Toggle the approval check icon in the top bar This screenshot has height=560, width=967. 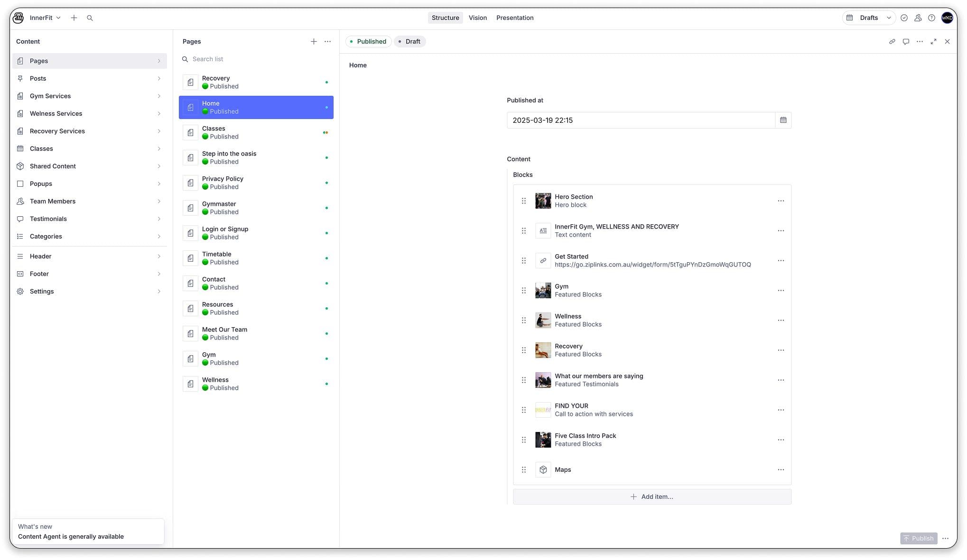tap(904, 18)
